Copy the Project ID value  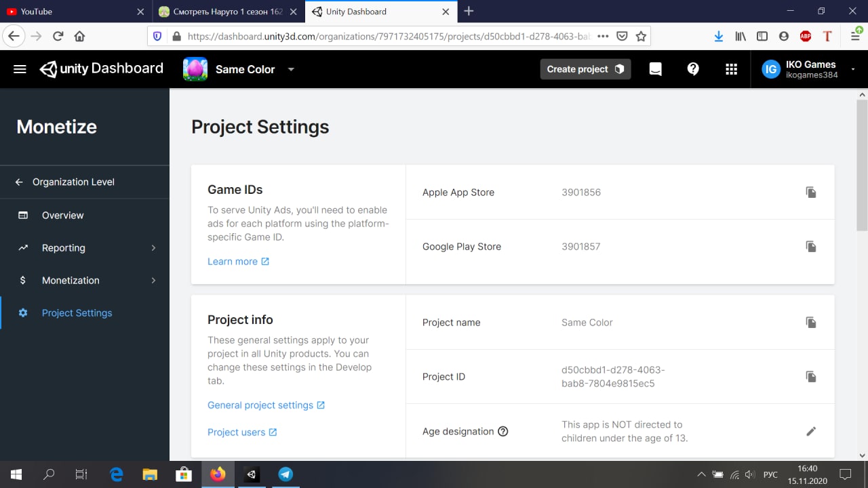tap(810, 377)
